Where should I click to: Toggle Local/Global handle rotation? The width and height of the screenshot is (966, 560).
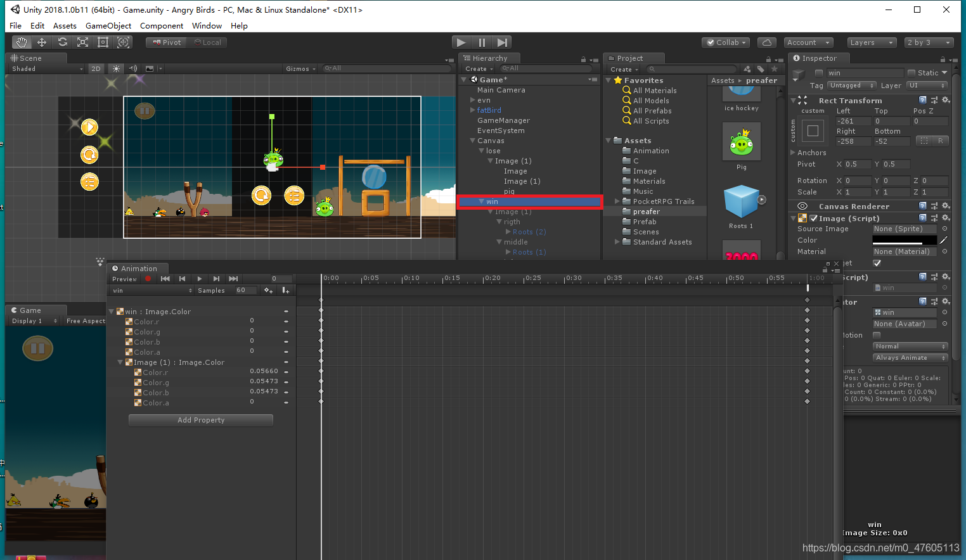click(207, 42)
